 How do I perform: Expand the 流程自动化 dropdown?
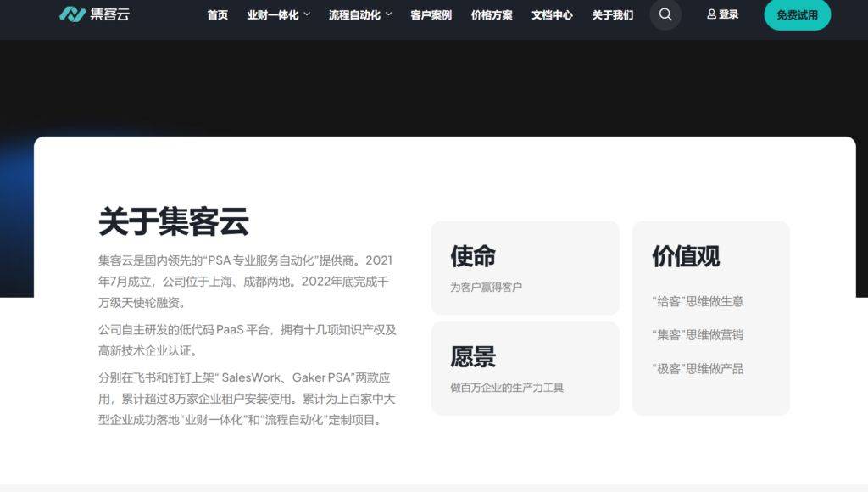pos(354,14)
